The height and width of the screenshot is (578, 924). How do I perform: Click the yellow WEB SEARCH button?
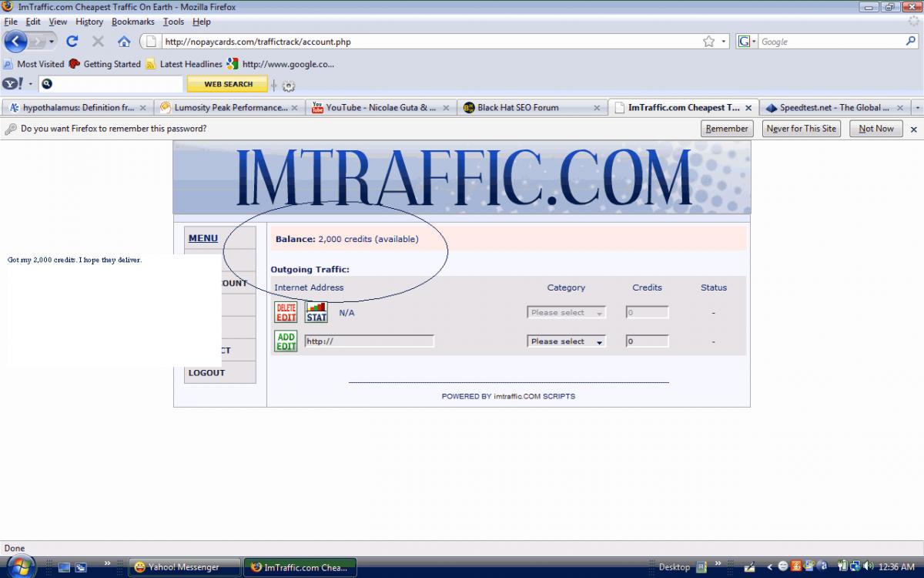pyautogui.click(x=228, y=84)
